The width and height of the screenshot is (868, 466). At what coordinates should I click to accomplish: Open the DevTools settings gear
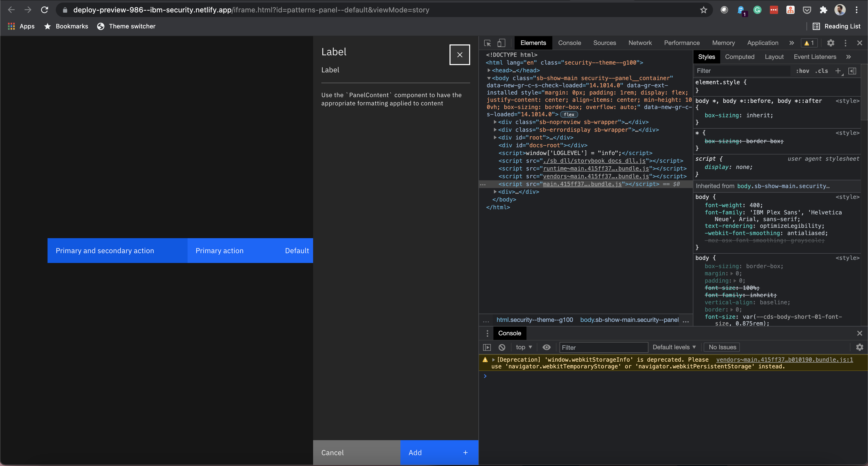click(831, 43)
